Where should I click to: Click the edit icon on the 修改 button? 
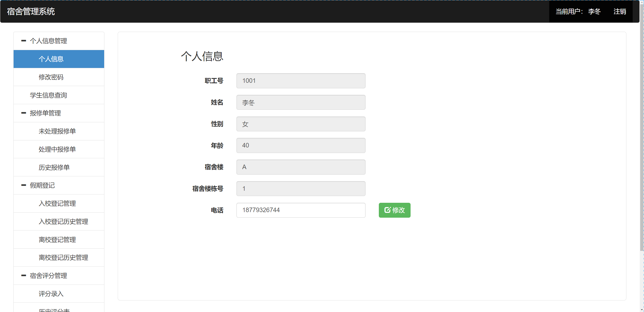pos(387,210)
